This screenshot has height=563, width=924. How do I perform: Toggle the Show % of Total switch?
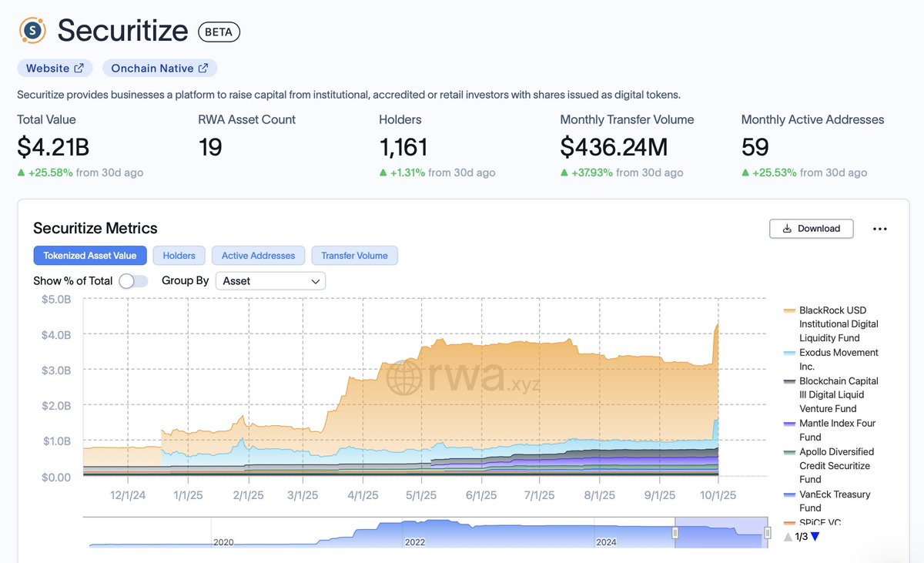tap(132, 281)
